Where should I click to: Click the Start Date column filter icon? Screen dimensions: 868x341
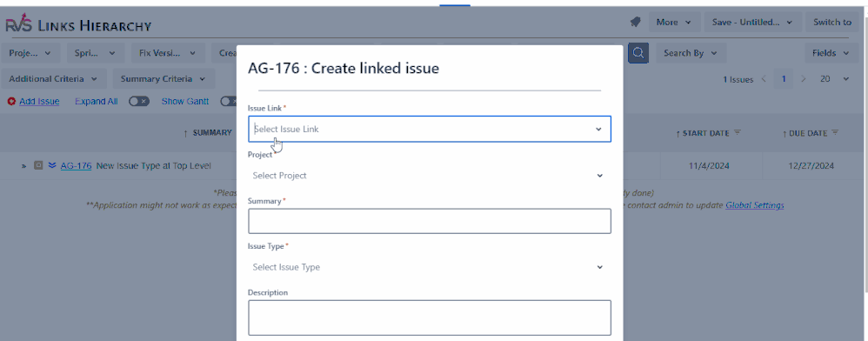737,133
